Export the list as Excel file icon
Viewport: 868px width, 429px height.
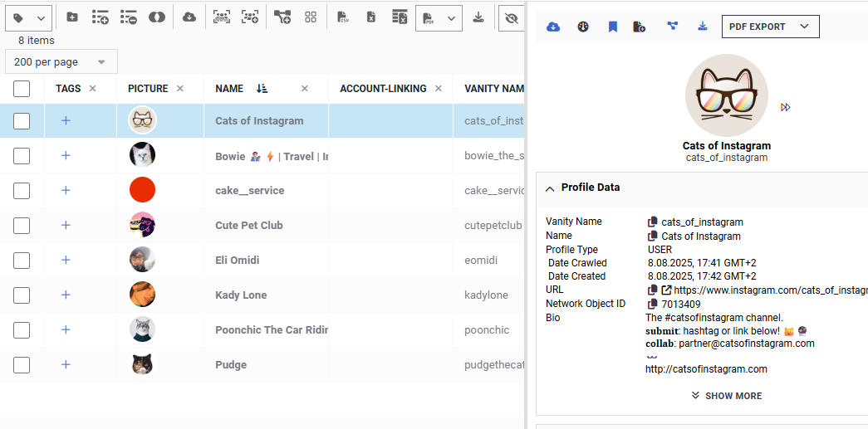click(371, 17)
